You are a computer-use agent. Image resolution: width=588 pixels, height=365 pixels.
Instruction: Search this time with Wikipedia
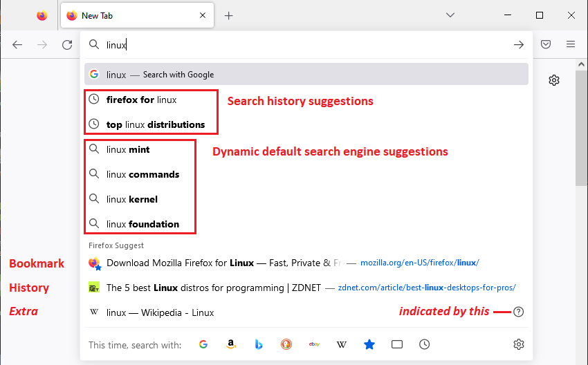pyautogui.click(x=342, y=344)
